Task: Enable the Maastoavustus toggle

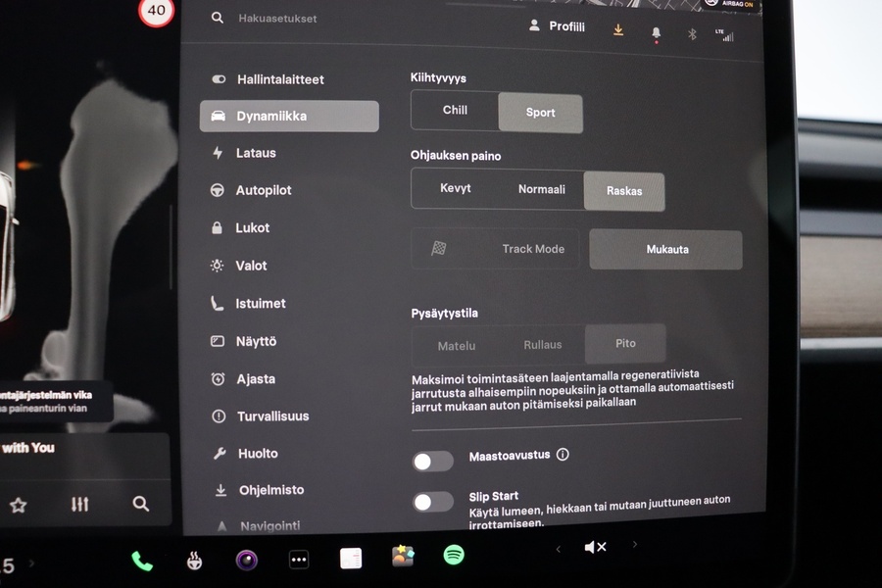Action: tap(433, 461)
